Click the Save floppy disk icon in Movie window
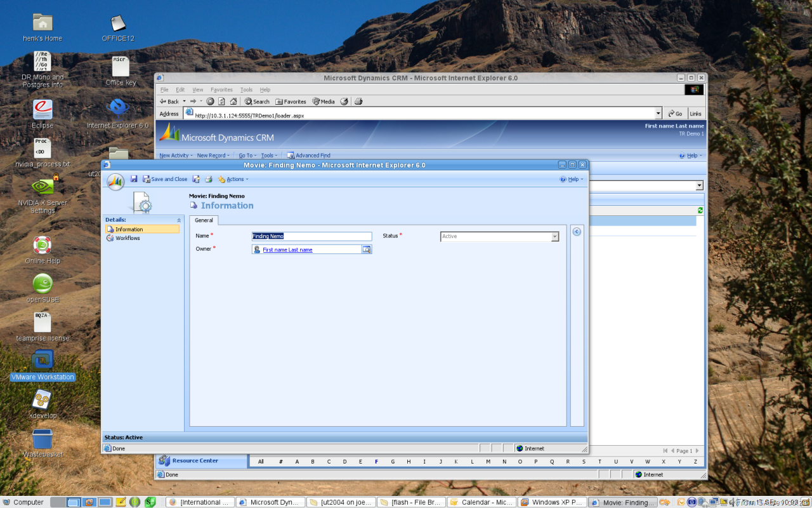812x508 pixels. click(x=134, y=179)
